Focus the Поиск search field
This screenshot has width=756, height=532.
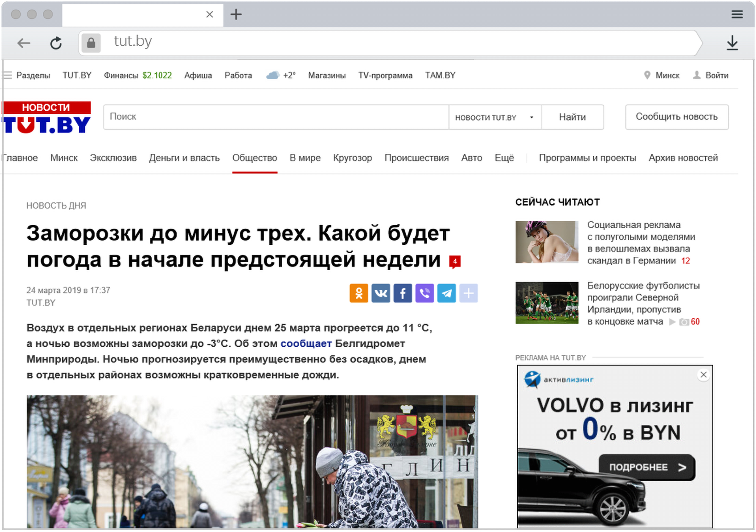tap(276, 117)
